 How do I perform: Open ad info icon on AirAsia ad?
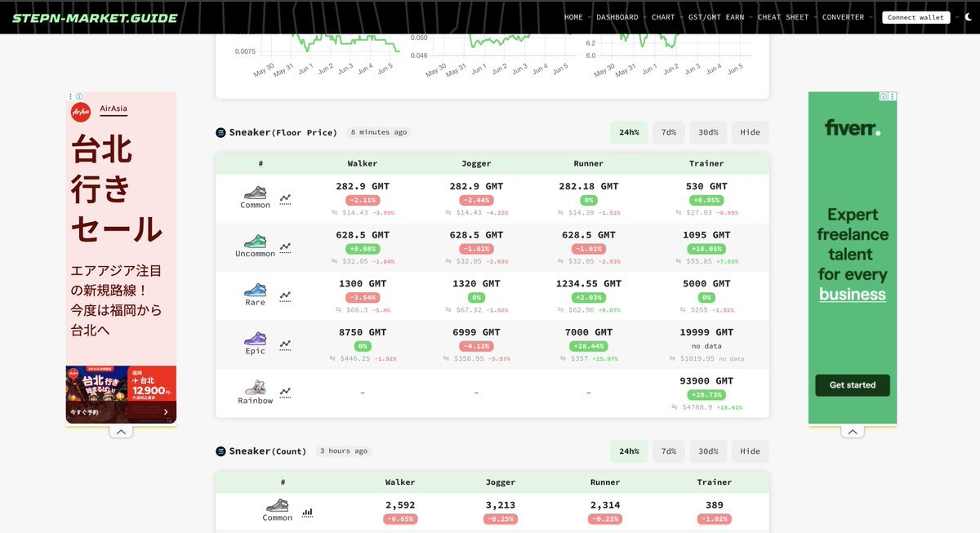coord(78,96)
